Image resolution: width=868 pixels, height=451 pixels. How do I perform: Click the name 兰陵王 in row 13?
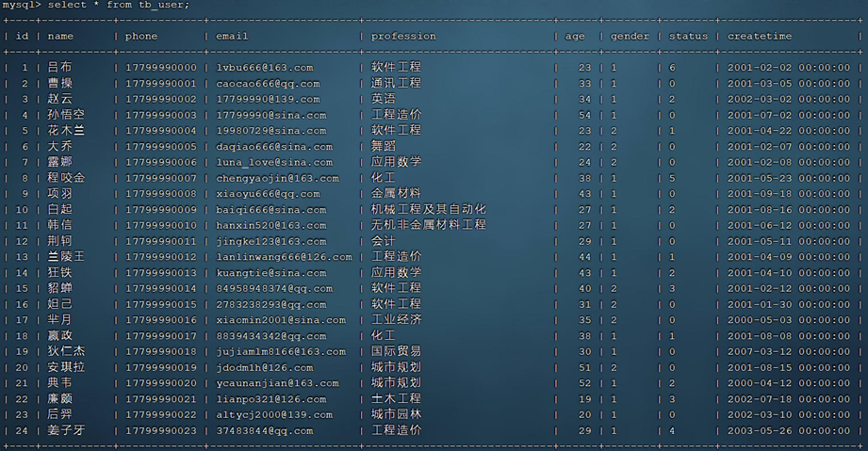coord(66,257)
